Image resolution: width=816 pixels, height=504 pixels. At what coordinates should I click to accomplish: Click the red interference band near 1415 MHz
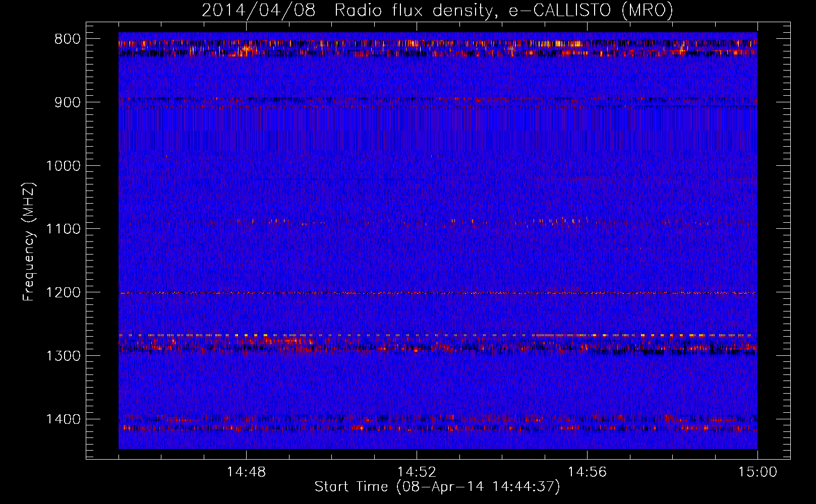438,428
